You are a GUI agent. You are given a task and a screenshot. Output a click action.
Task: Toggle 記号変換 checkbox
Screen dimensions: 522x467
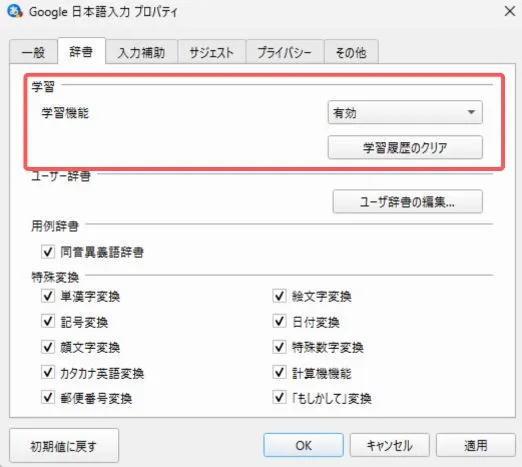coord(48,321)
